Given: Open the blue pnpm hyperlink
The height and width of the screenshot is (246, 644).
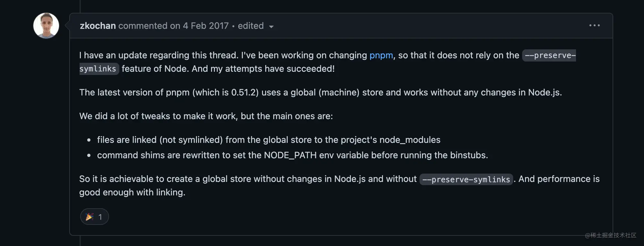Looking at the screenshot, I should (381, 55).
